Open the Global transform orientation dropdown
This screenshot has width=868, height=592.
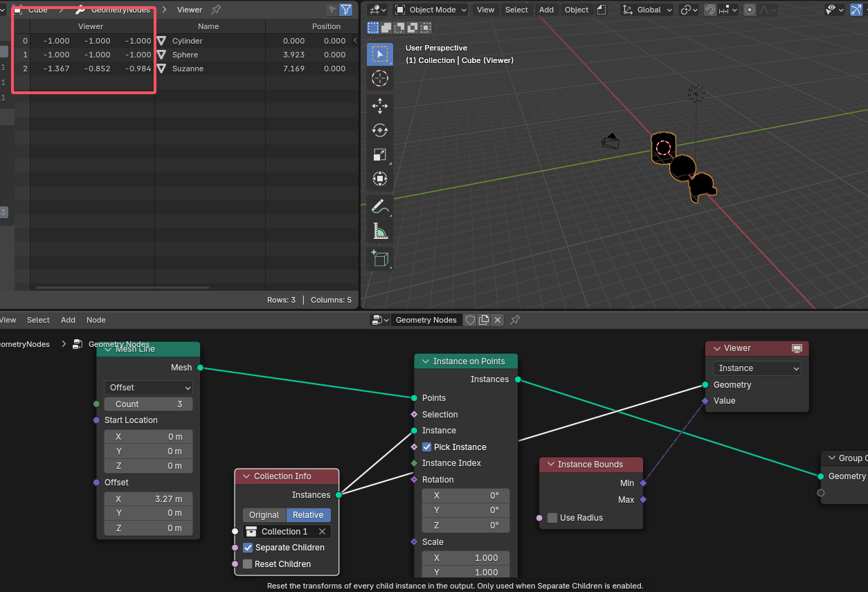point(647,10)
